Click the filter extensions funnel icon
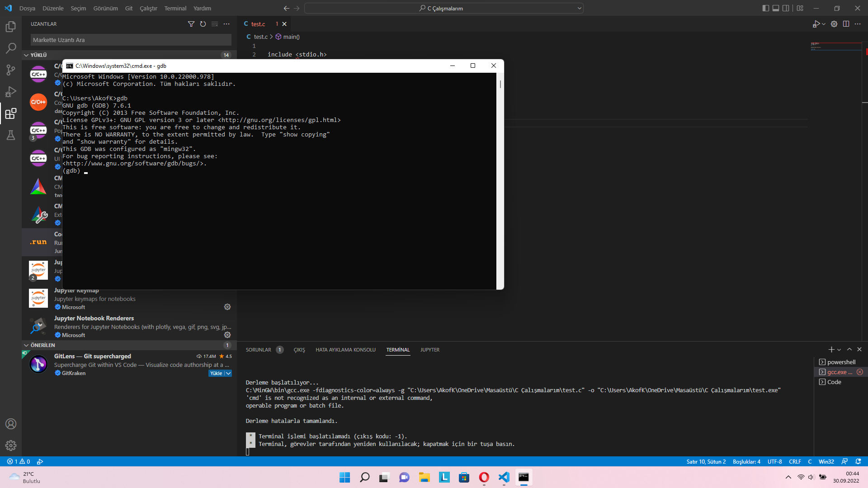 191,24
